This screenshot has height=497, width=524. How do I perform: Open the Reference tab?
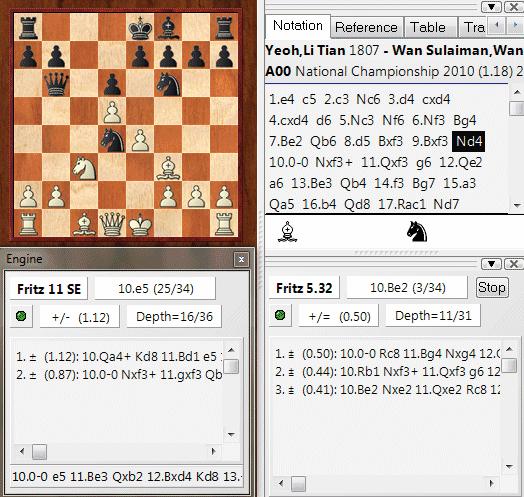(366, 27)
